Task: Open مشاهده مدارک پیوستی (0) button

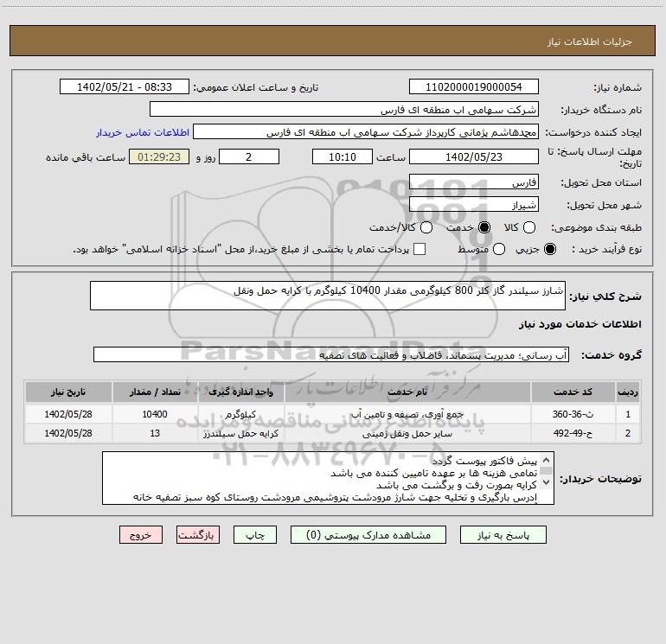Action: [x=368, y=535]
